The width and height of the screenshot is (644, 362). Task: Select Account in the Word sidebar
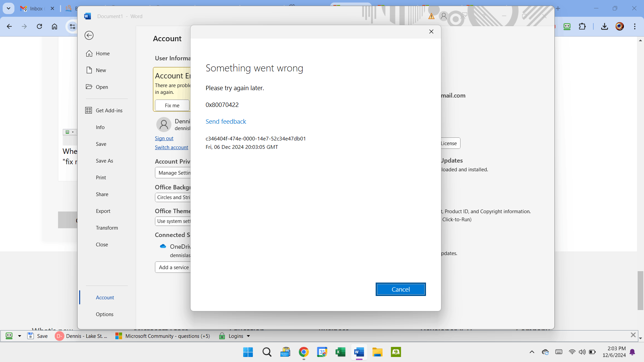(x=105, y=298)
